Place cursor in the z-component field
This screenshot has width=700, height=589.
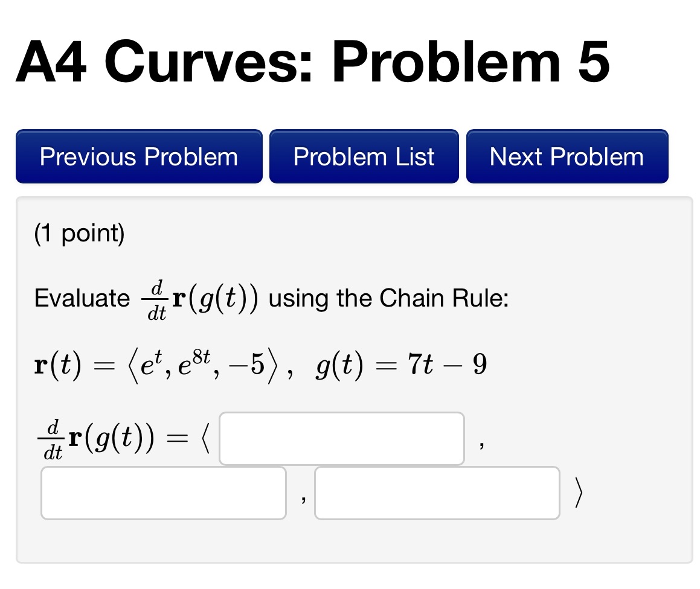click(x=437, y=493)
